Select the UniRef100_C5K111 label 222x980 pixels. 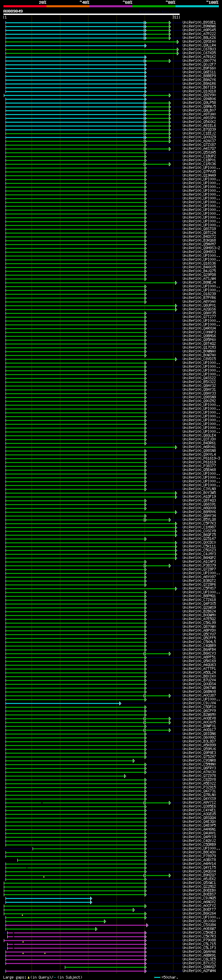(x=199, y=546)
